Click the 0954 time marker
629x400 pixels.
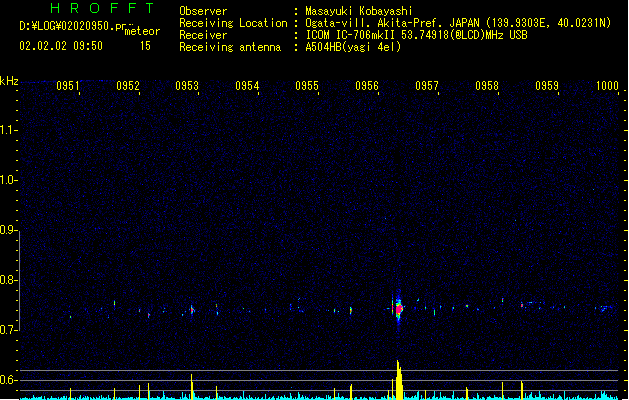247,85
